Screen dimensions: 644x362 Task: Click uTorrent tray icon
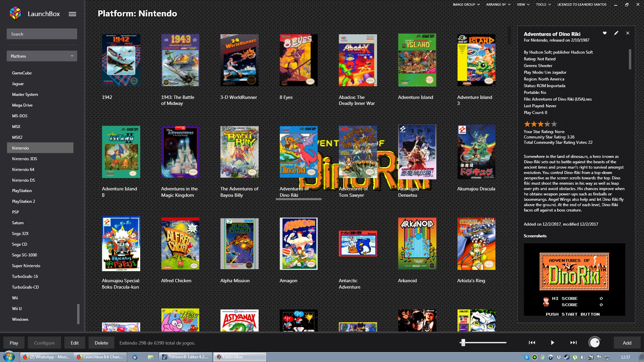click(575, 357)
